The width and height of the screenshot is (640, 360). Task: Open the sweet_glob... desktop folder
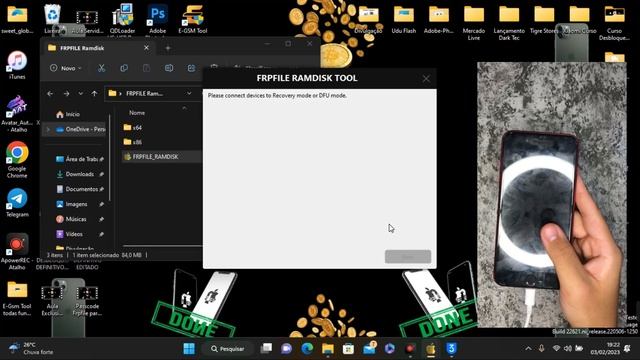[x=17, y=19]
